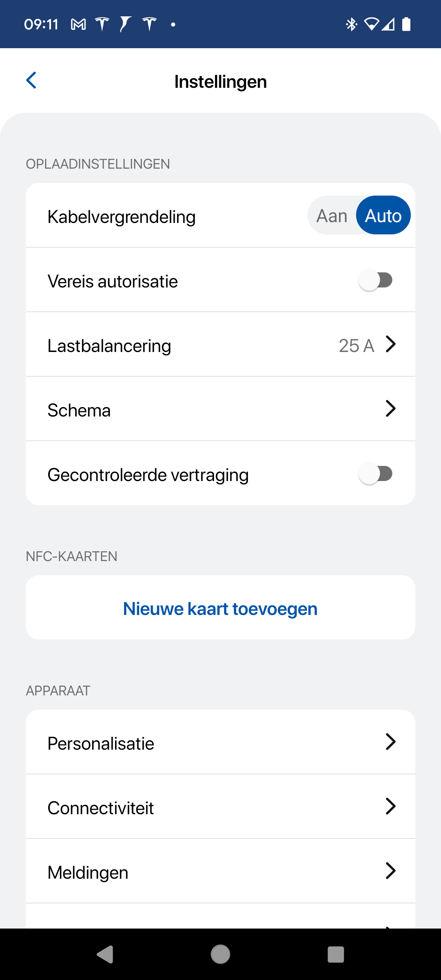This screenshot has width=441, height=980.
Task: Tap the blue back arrow
Action: 31,80
